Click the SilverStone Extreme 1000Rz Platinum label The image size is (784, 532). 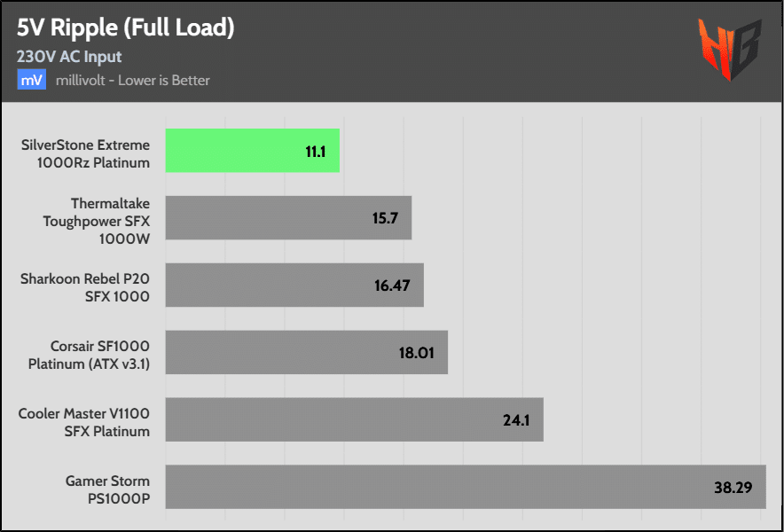85,154
